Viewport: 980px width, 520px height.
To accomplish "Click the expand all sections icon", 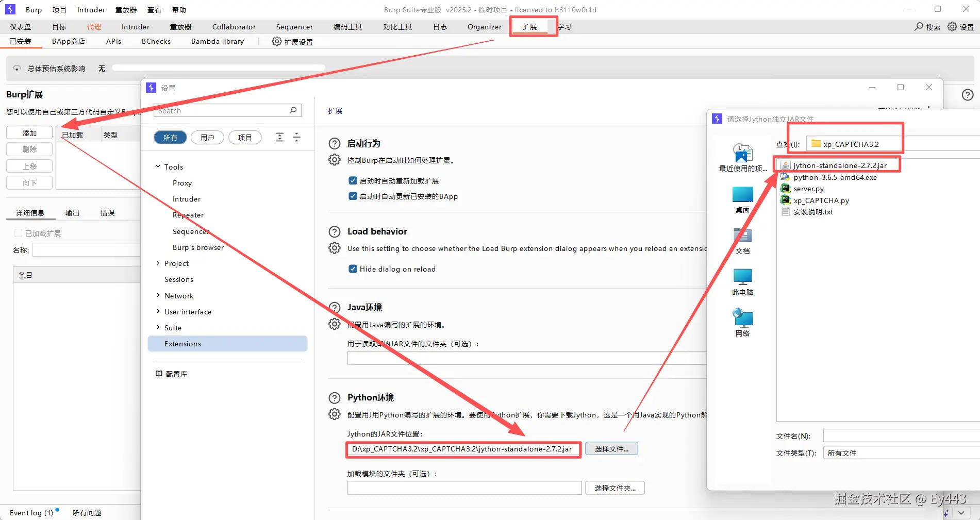I will tap(279, 137).
